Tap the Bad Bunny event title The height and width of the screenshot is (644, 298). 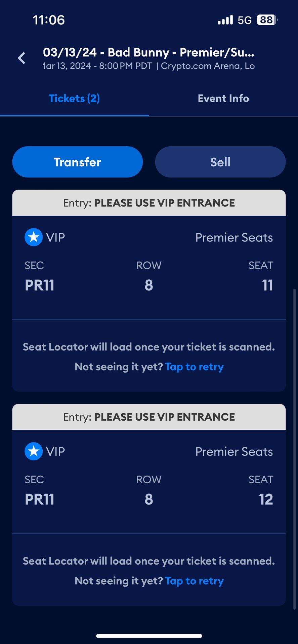(148, 52)
